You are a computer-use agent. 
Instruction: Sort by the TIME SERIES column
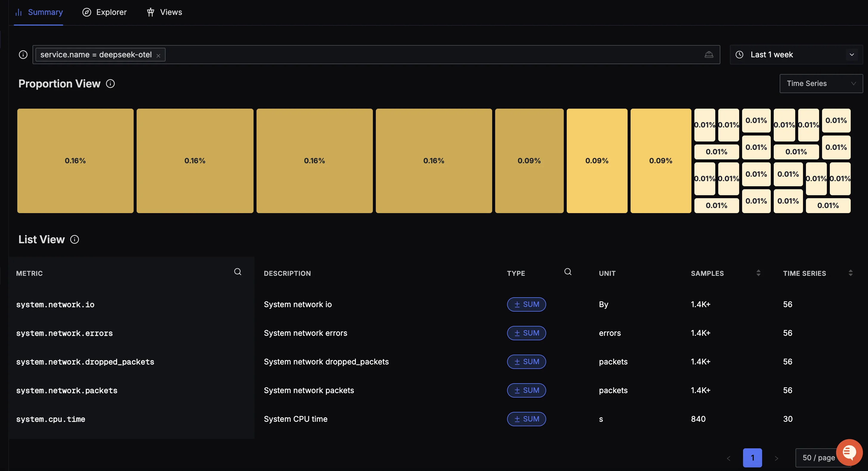[850, 273]
